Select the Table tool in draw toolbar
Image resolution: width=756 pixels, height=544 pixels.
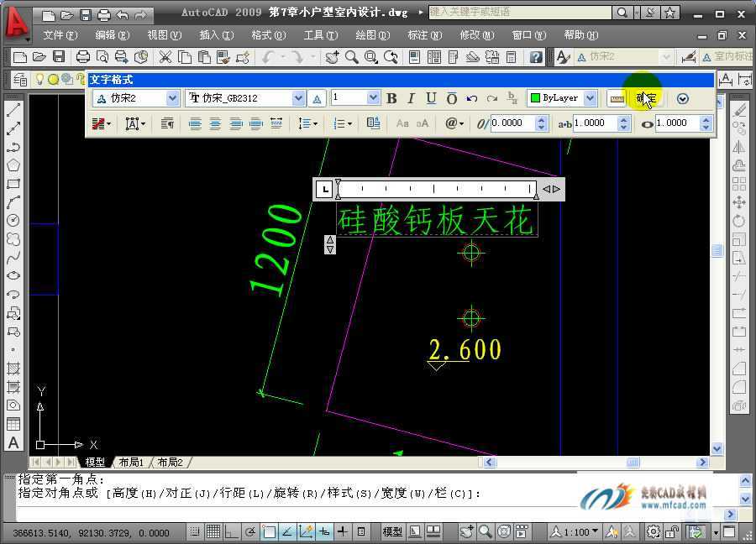pyautogui.click(x=13, y=424)
